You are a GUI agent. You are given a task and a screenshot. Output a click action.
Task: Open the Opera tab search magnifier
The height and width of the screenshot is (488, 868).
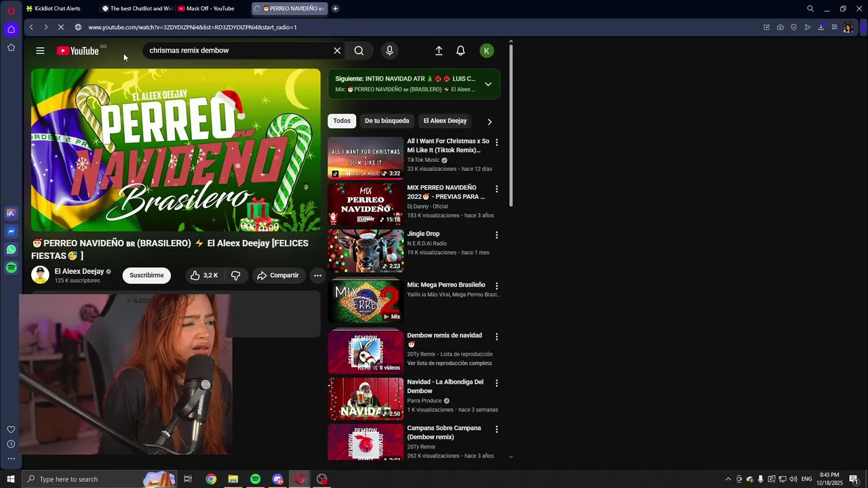[x=810, y=9]
